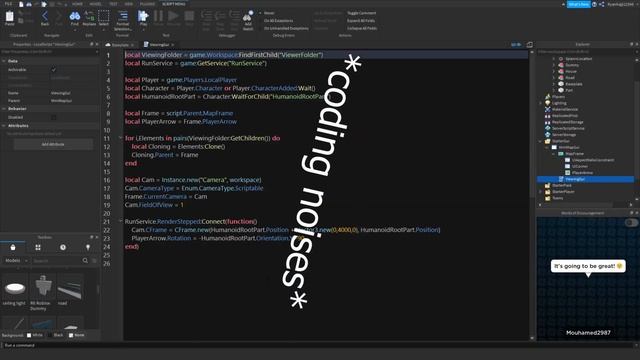640x360 pixels.
Task: Collapse the StarterGui tree node
Action: [x=541, y=141]
